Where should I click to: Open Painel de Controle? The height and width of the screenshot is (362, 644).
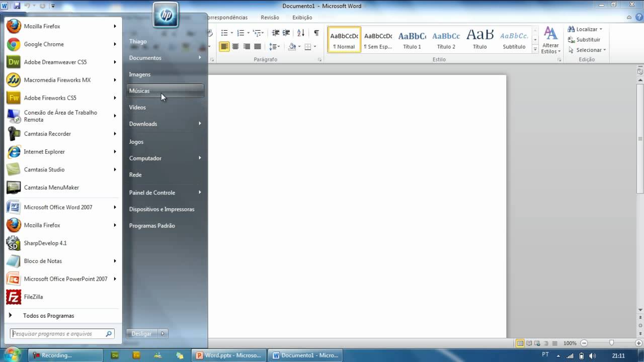[x=165, y=193]
